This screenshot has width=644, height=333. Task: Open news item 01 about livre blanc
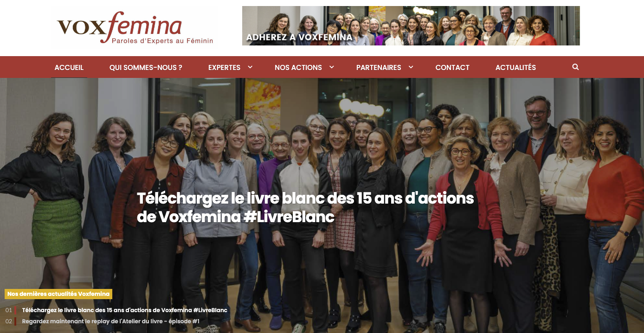(125, 310)
